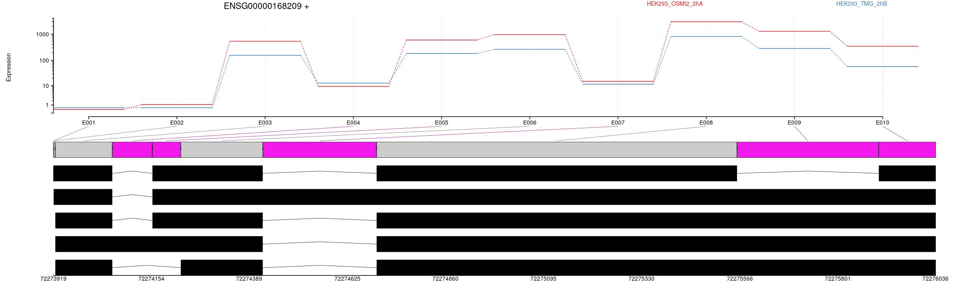
Task: Select the first transcript's last black exon block
Action: (907, 173)
